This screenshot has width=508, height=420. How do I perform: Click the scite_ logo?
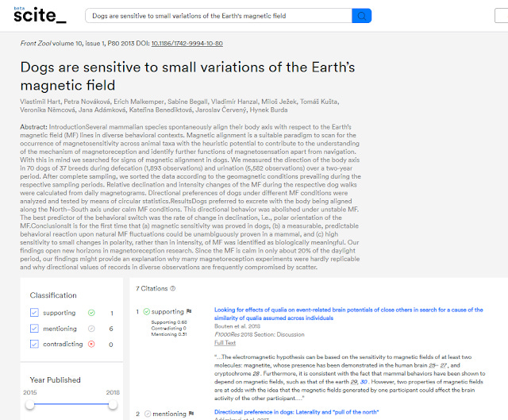click(40, 15)
